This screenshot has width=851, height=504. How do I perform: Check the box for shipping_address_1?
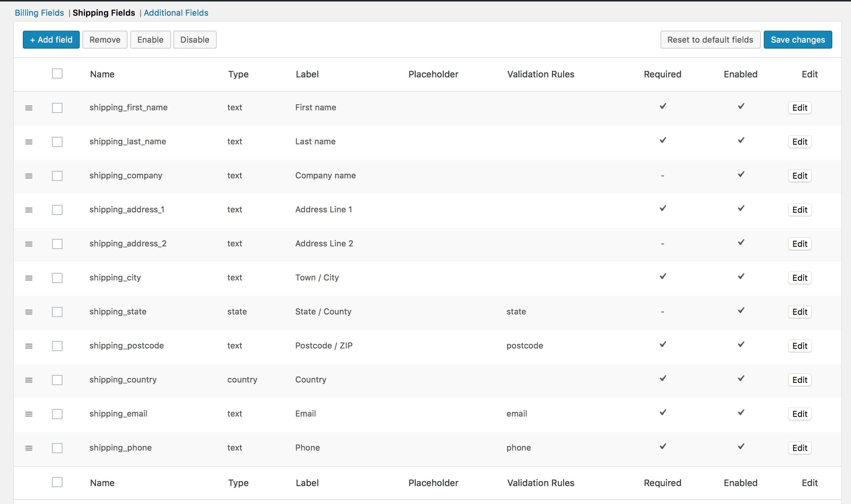tap(57, 210)
